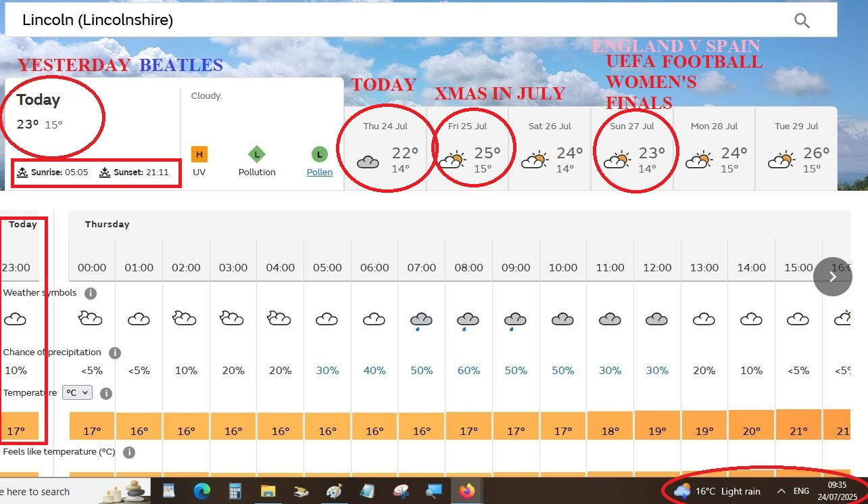Click the search magnifier icon
The image size is (868, 504).
(802, 21)
